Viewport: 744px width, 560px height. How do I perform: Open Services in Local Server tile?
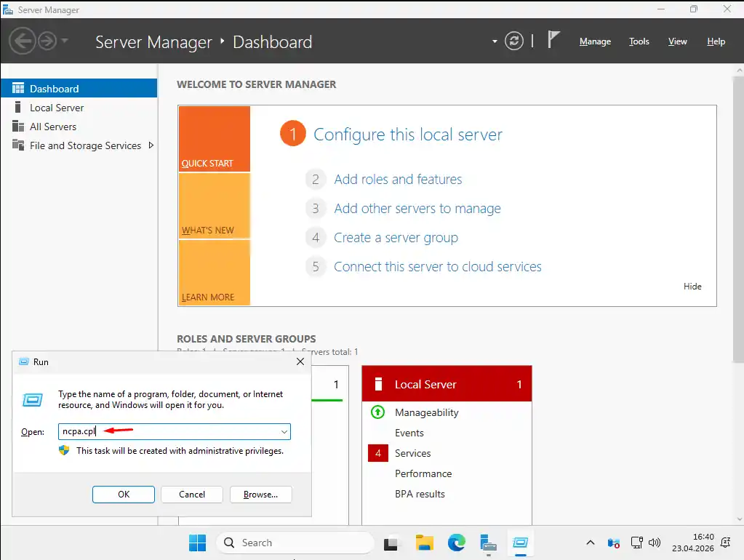point(413,453)
